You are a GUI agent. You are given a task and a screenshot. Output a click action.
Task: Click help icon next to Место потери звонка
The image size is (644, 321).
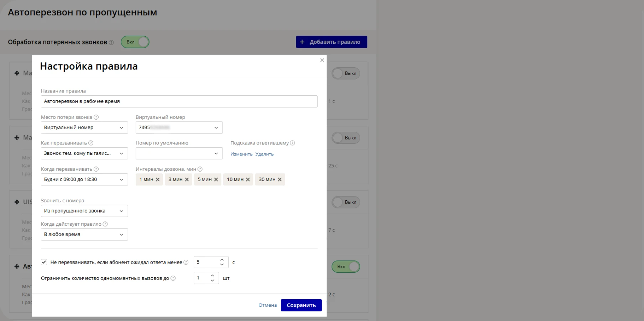tap(96, 117)
